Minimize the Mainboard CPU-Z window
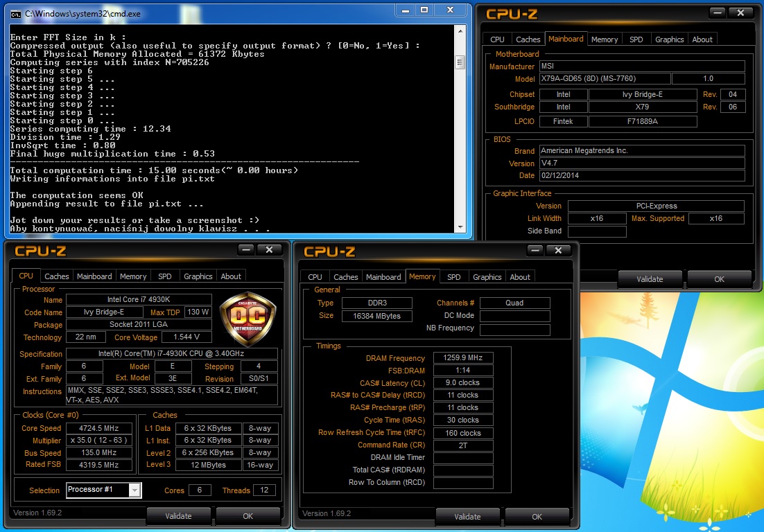 718,12
